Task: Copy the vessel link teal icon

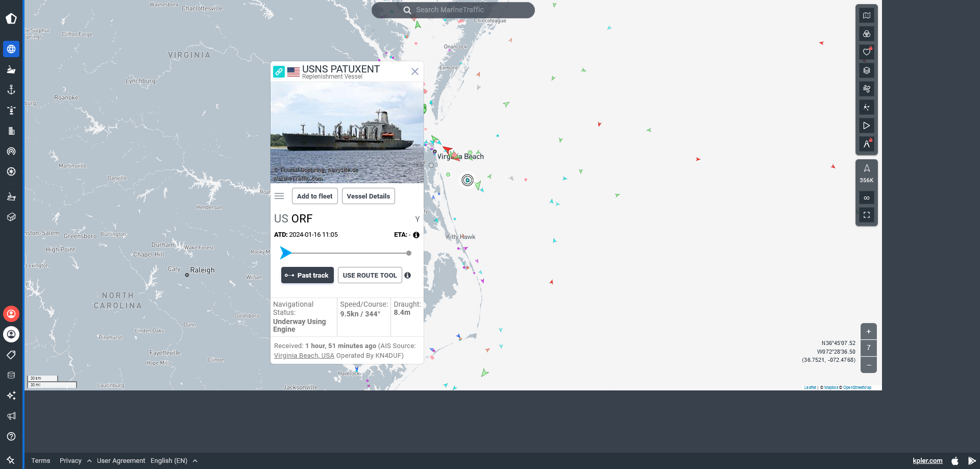Action: tap(279, 71)
